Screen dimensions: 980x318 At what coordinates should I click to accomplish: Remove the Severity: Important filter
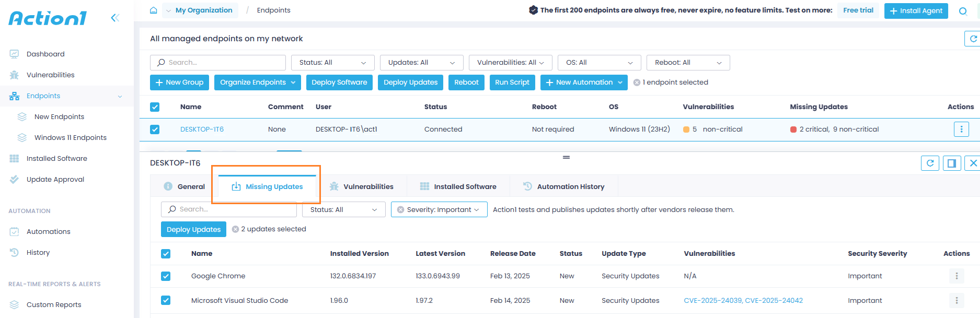(x=400, y=210)
